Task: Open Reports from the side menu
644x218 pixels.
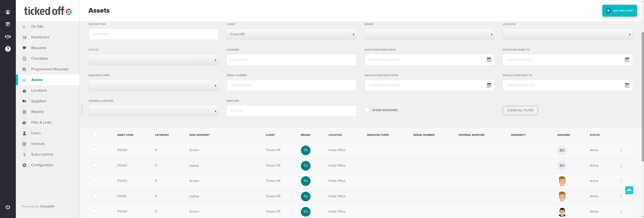Action: pyautogui.click(x=37, y=112)
